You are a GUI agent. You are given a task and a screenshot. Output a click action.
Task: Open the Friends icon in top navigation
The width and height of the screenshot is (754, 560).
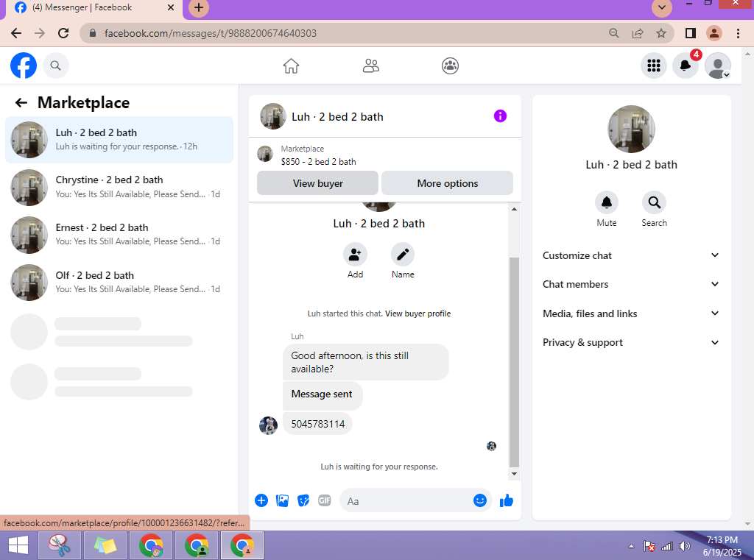[371, 65]
